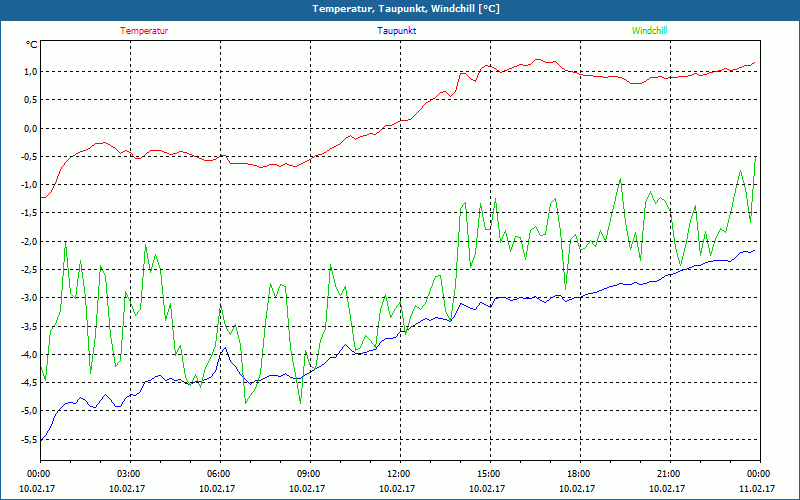Click the -4,0 y-axis value
This screenshot has width=800, height=500.
tap(30, 355)
